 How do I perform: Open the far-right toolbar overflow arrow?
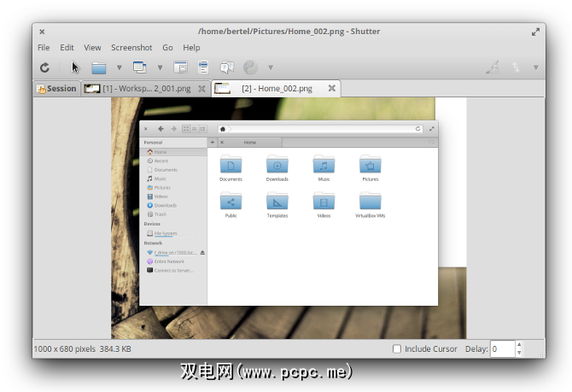(536, 67)
